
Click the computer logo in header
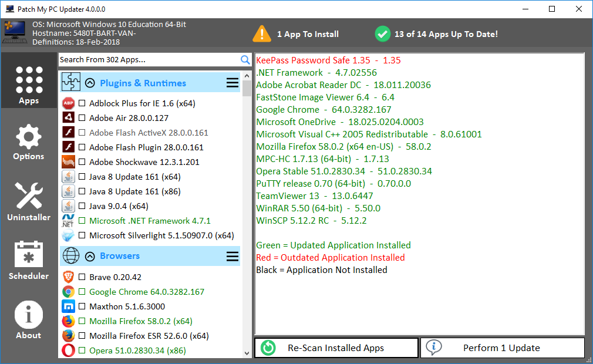[x=15, y=32]
